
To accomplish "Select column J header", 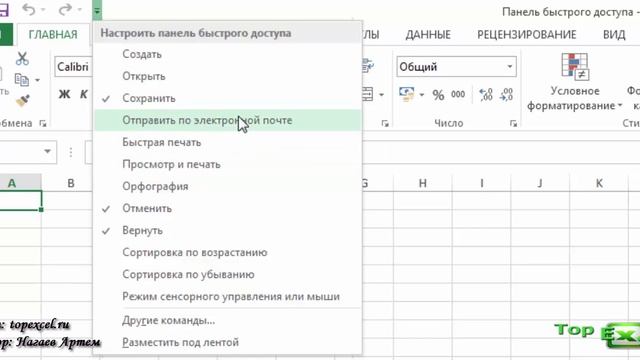I will coord(540,183).
